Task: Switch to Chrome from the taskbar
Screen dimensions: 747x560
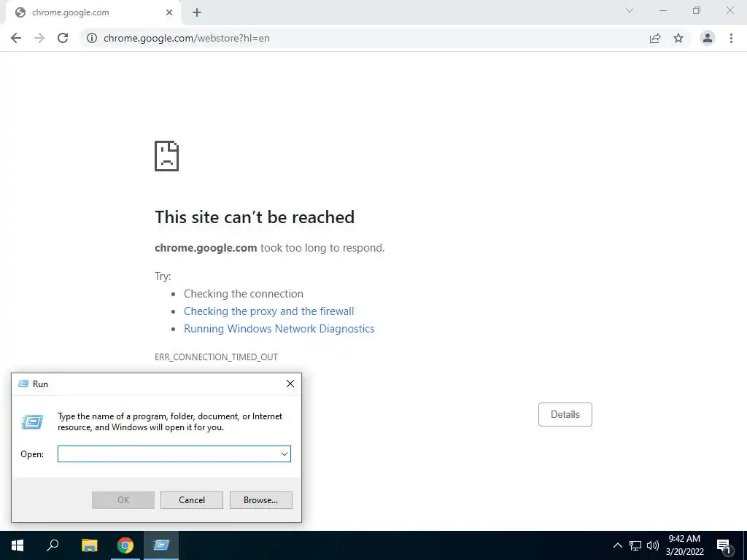Action: (125, 545)
